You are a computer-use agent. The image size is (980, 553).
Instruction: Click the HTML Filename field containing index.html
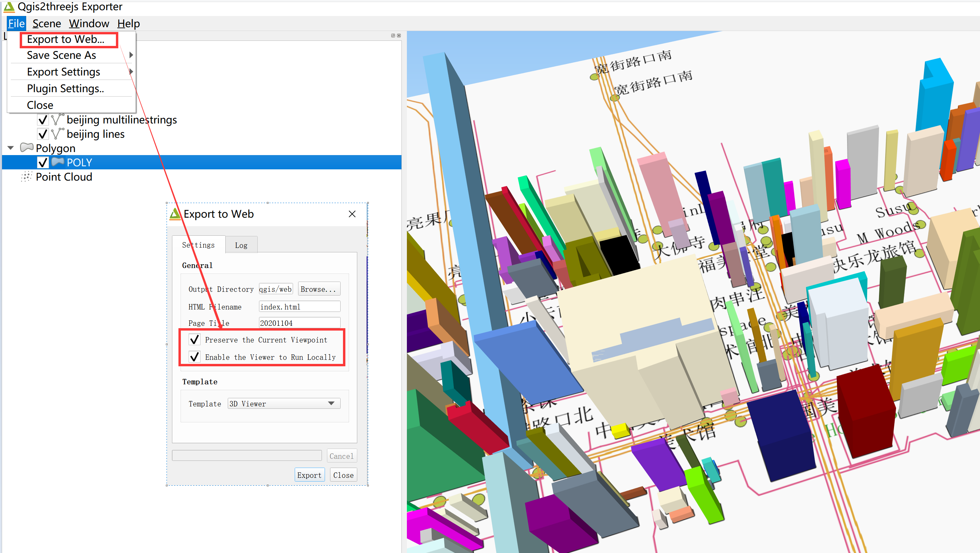(x=299, y=306)
